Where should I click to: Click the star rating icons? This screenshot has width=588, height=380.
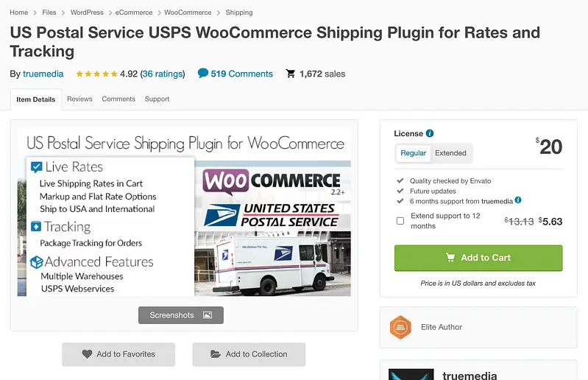(96, 74)
